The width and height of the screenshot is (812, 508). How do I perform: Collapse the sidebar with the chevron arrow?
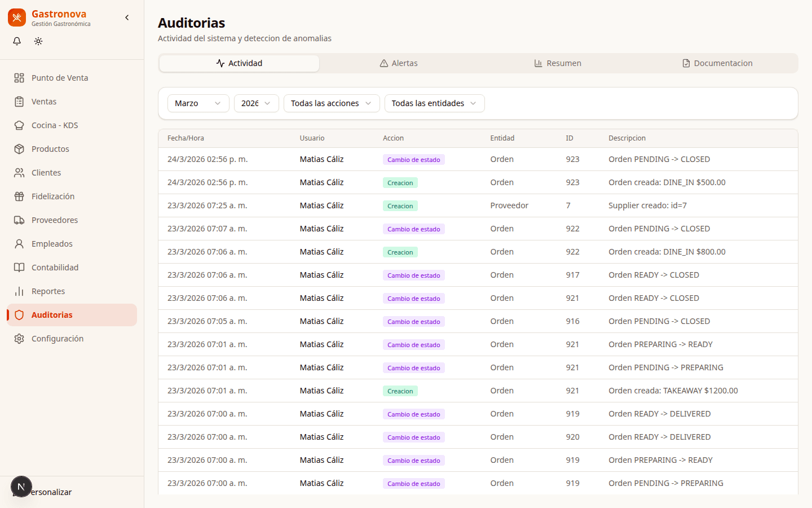[127, 17]
